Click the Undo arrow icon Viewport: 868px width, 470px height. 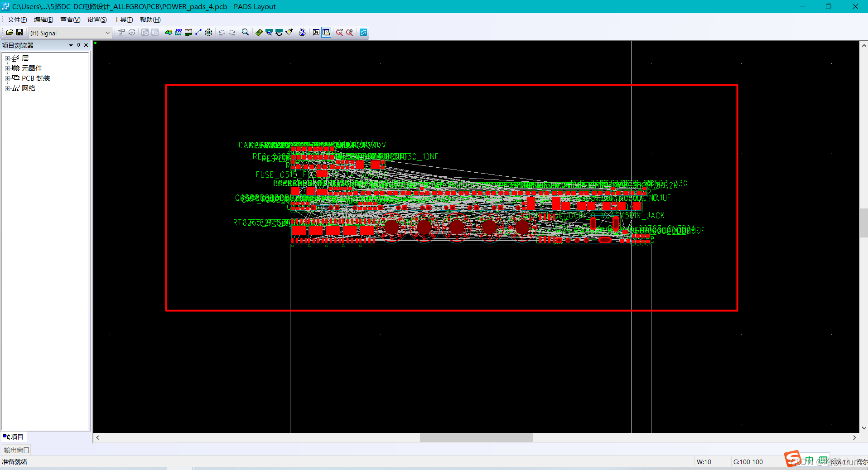click(222, 32)
